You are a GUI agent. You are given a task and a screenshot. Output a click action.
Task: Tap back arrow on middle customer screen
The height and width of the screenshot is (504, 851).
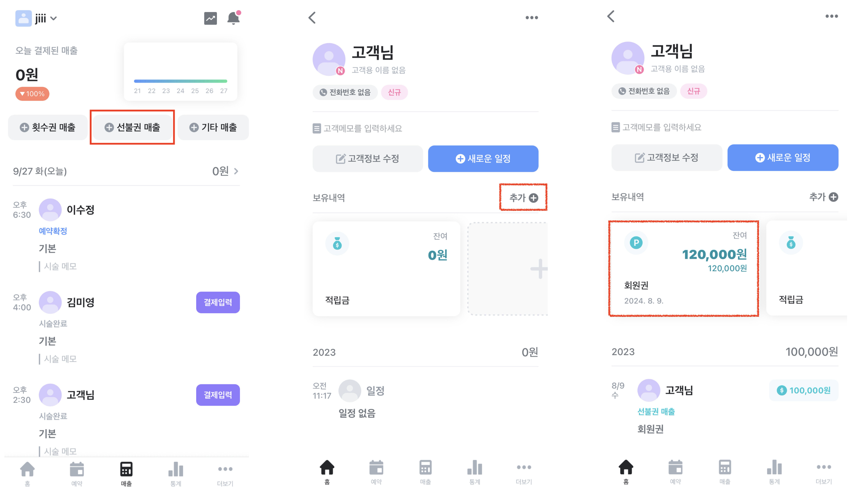pyautogui.click(x=312, y=18)
